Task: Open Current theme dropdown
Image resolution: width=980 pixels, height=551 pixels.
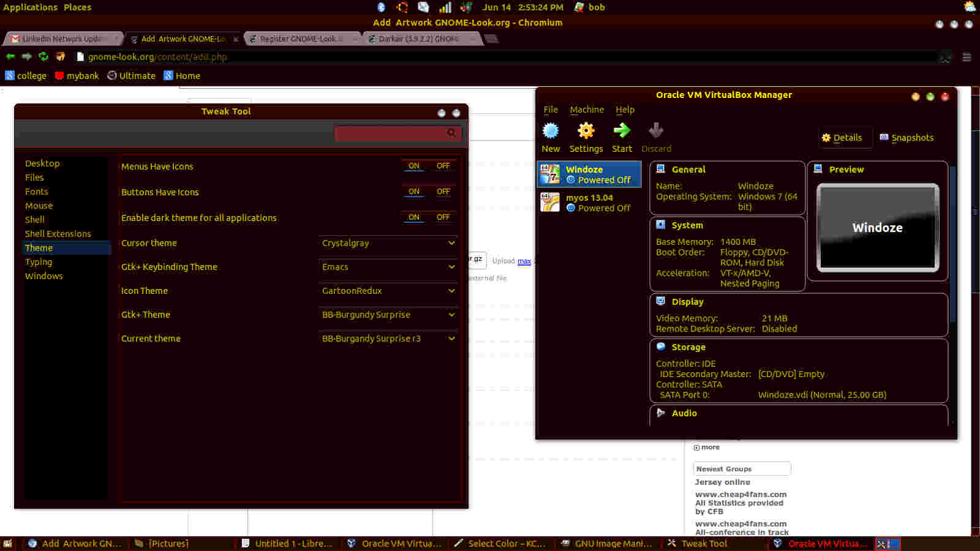Action: (x=388, y=339)
